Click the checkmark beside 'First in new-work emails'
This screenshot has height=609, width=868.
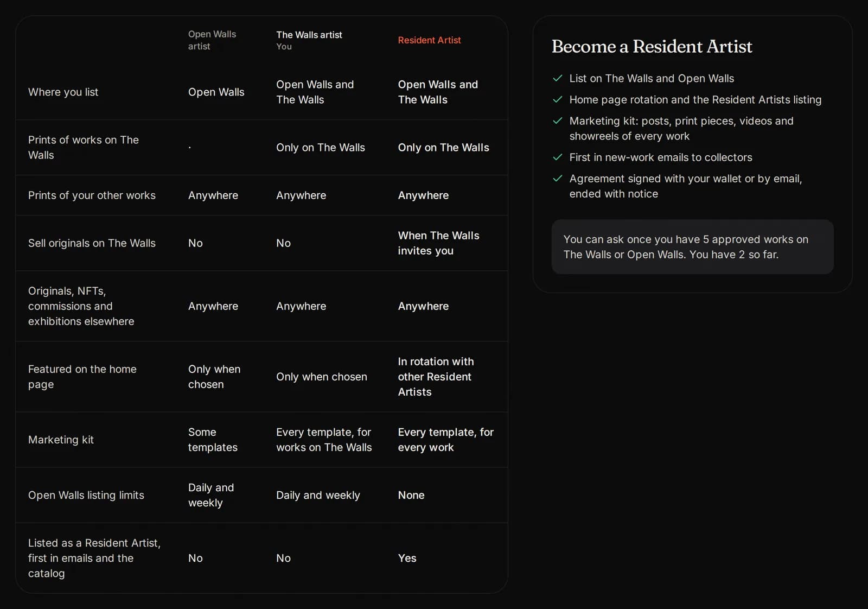tap(557, 157)
